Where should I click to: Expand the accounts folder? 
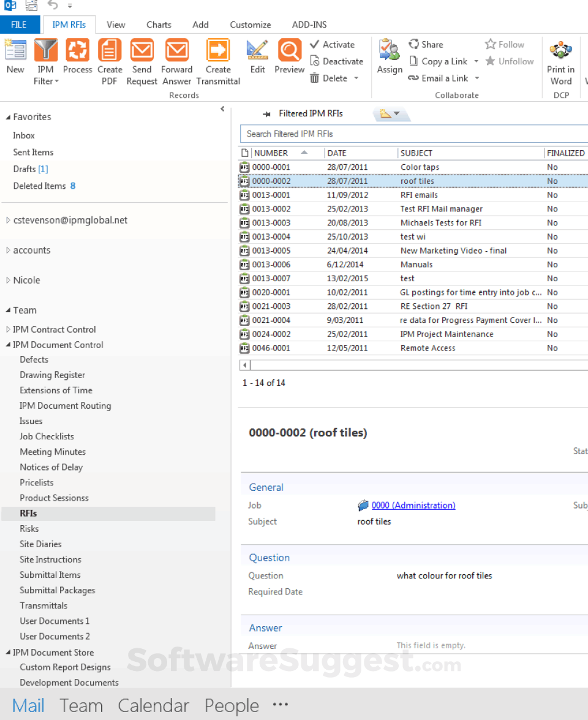click(x=8, y=250)
